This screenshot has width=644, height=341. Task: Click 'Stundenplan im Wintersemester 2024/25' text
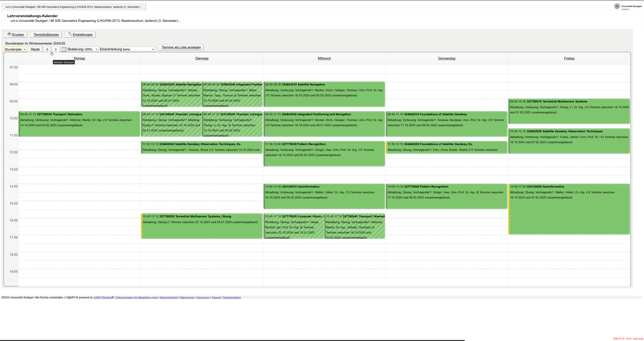[35, 43]
